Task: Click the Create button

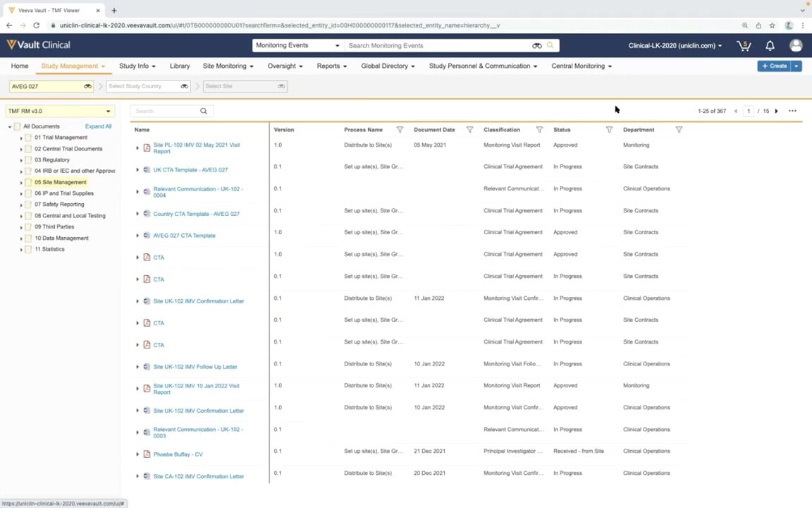Action: [774, 66]
